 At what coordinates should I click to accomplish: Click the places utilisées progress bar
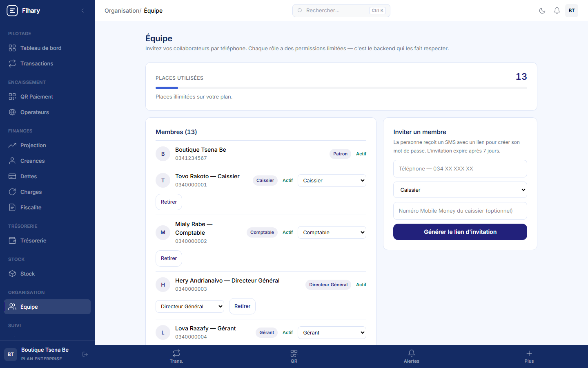(341, 88)
